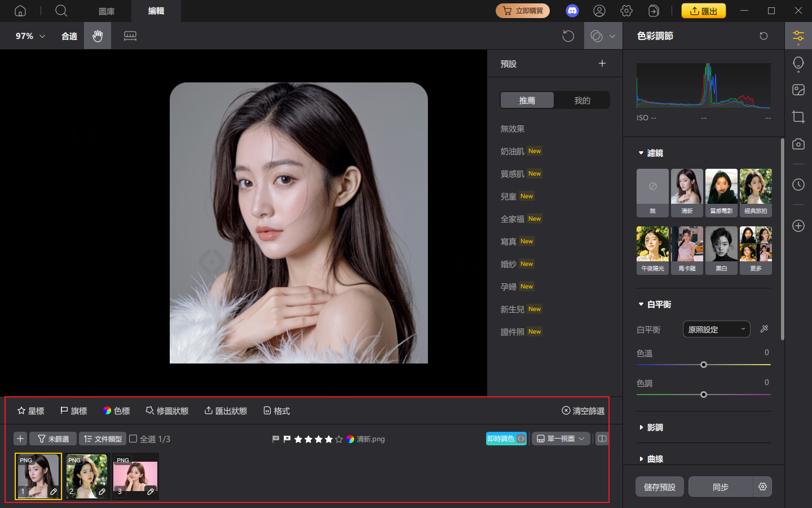Click the add preset plus icon
Viewport: 812px width, 508px height.
pos(602,63)
